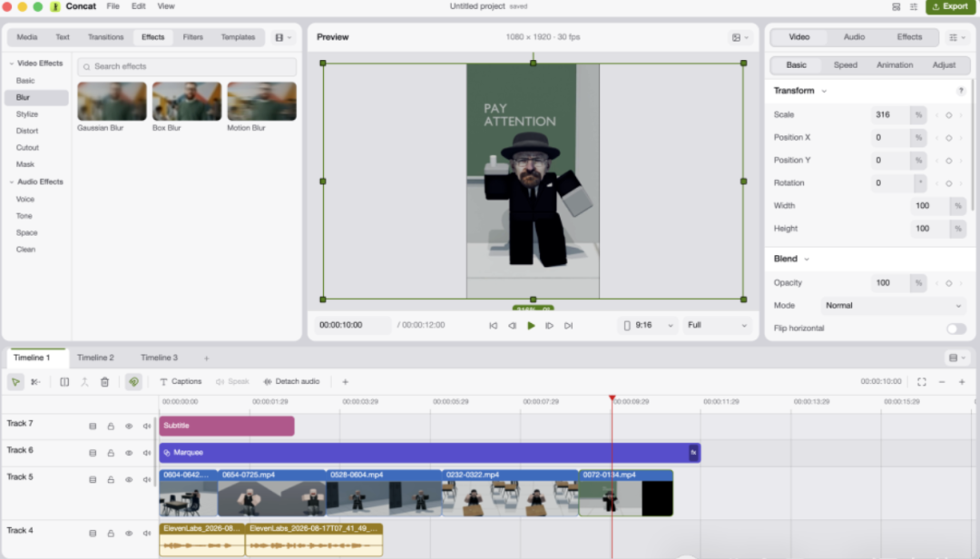980x559 pixels.
Task: Open the 9:16 aspect ratio dropdown
Action: pyautogui.click(x=649, y=325)
